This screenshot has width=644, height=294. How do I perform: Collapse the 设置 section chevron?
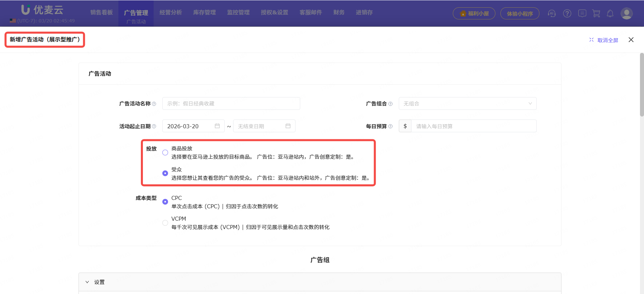pos(87,282)
